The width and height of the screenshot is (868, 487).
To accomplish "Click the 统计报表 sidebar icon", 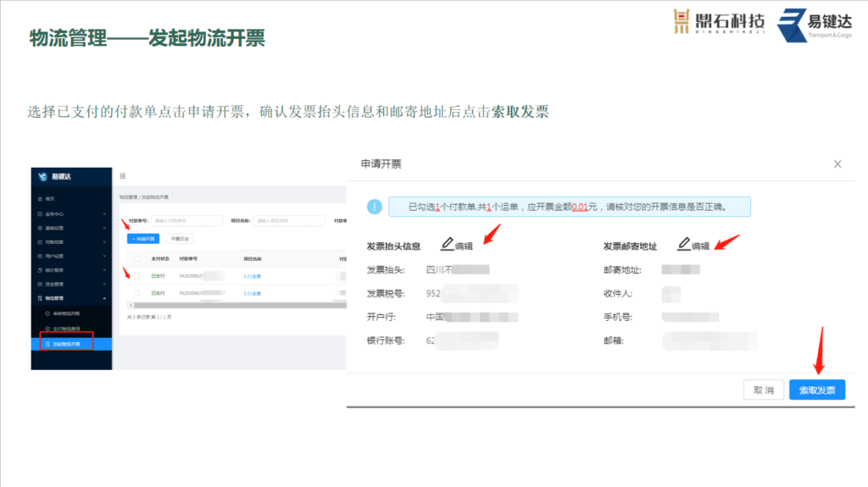I will (40, 270).
